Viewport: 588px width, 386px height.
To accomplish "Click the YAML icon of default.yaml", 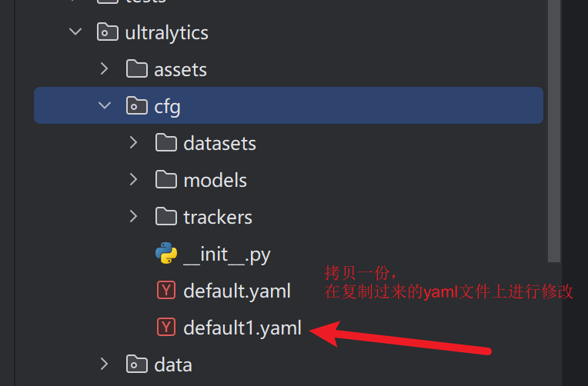I will (x=166, y=290).
